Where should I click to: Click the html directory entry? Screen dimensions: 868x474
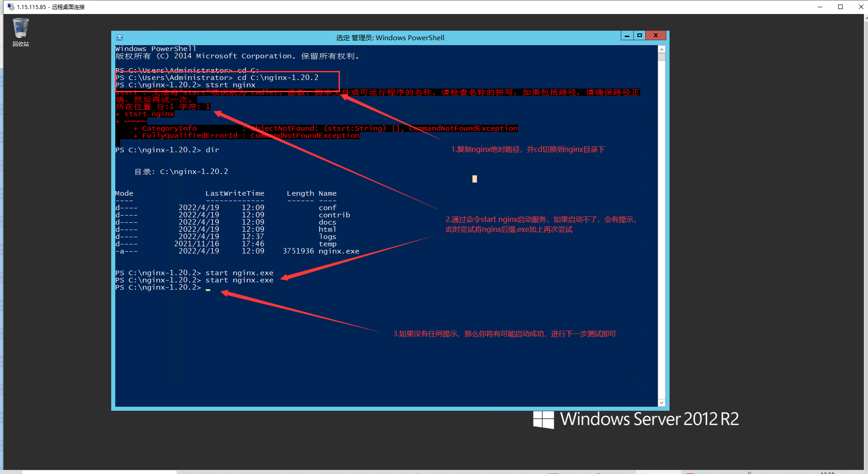click(x=327, y=230)
